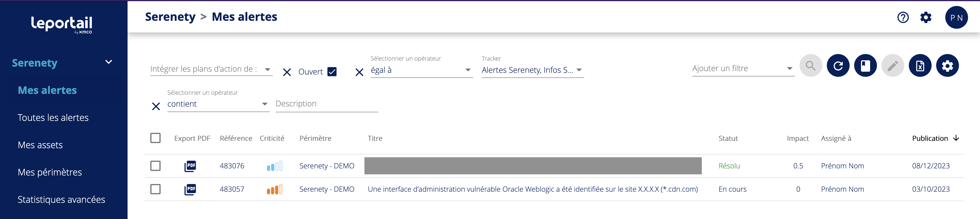The width and height of the screenshot is (980, 219).
Task: Collapse the Serenety sidebar section
Action: [x=108, y=62]
